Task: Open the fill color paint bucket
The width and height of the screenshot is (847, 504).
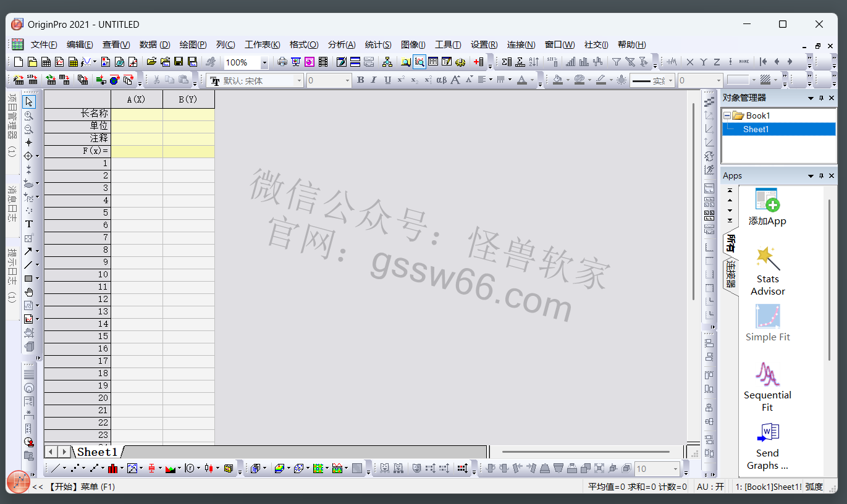Action: tap(558, 80)
